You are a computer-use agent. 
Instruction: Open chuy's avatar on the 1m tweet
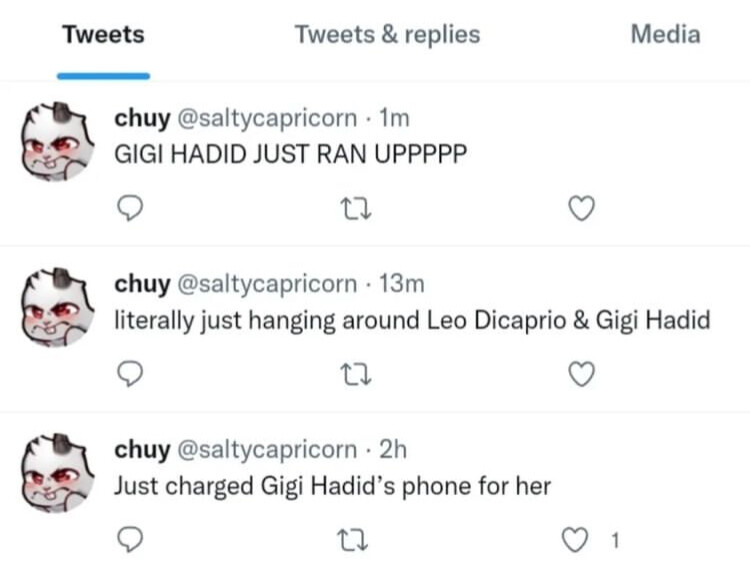click(58, 142)
